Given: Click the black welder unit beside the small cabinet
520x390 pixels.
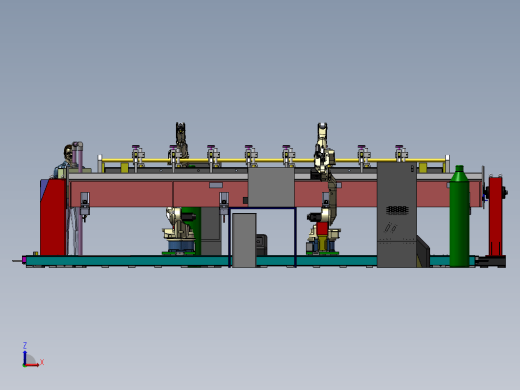Looking at the screenshot, I should pyautogui.click(x=261, y=245).
